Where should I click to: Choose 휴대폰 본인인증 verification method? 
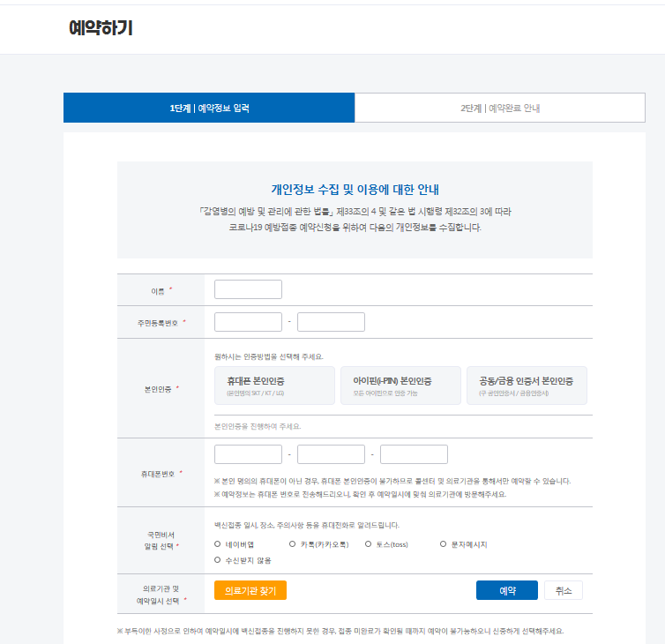tap(274, 386)
